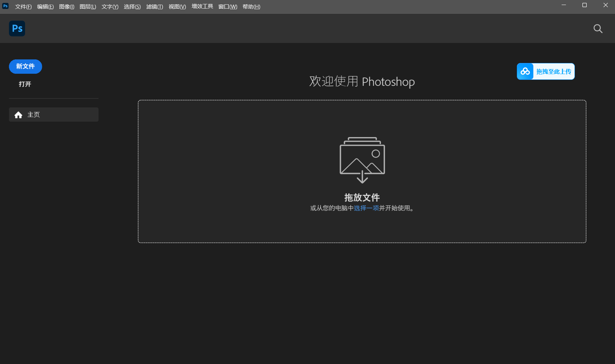This screenshot has height=364, width=615.
Task: Maximize the Photoshop window
Action: point(585,5)
